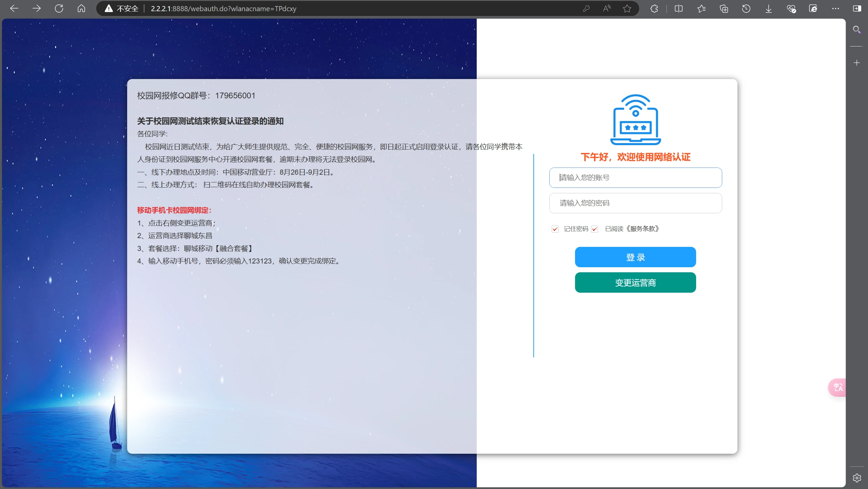868x489 pixels.
Task: Open browsing History
Action: pyautogui.click(x=746, y=8)
